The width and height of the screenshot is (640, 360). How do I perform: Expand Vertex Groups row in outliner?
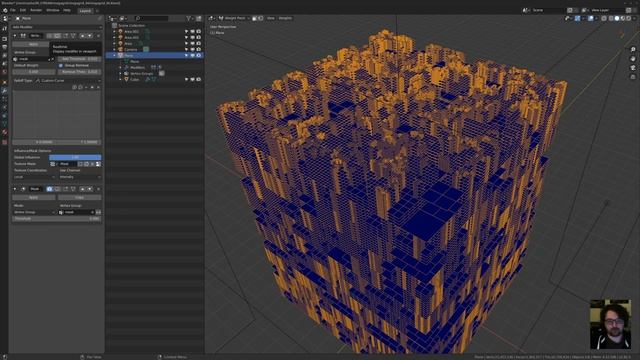click(120, 73)
